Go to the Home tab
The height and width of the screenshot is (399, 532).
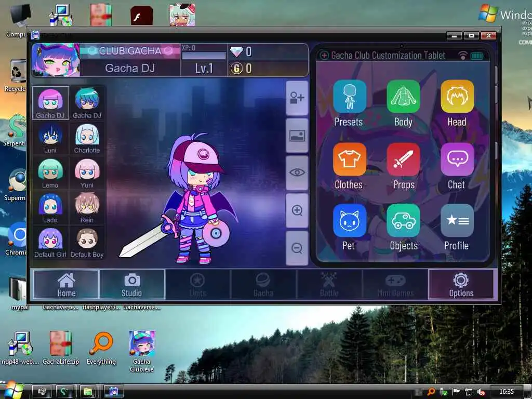point(66,285)
